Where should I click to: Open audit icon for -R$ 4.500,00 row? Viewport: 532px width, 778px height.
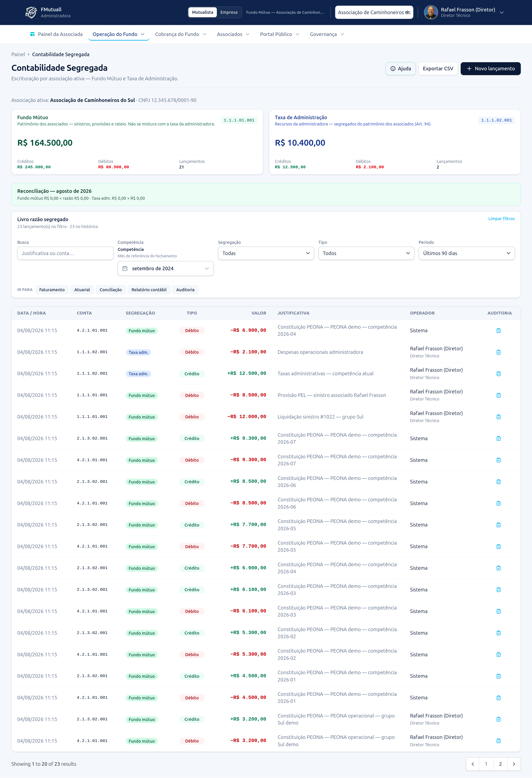[499, 698]
